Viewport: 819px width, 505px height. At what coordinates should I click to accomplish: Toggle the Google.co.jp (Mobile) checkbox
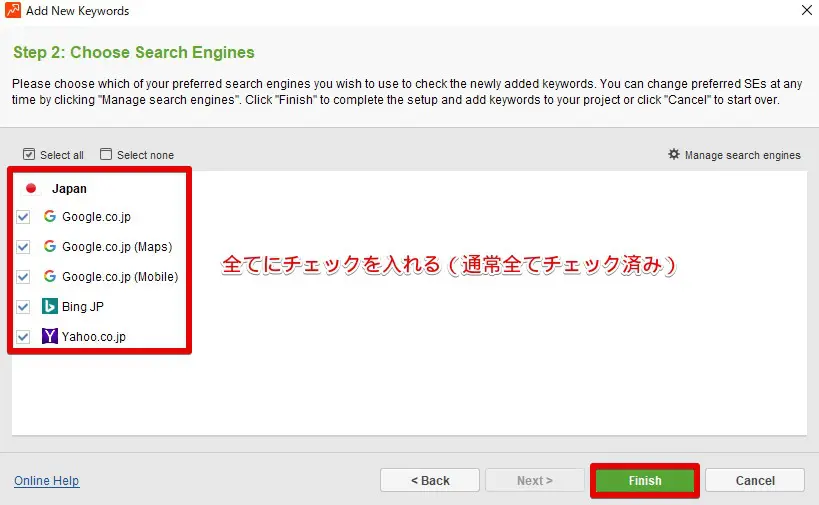click(23, 276)
